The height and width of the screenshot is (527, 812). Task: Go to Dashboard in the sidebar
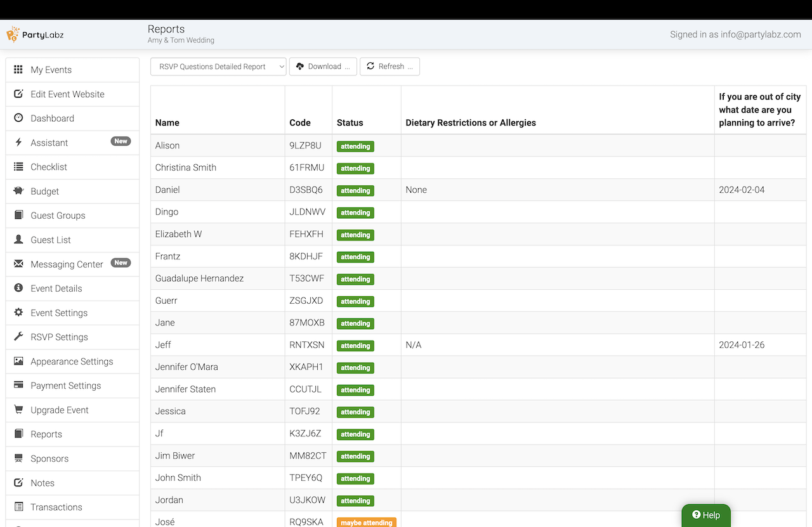pos(52,119)
